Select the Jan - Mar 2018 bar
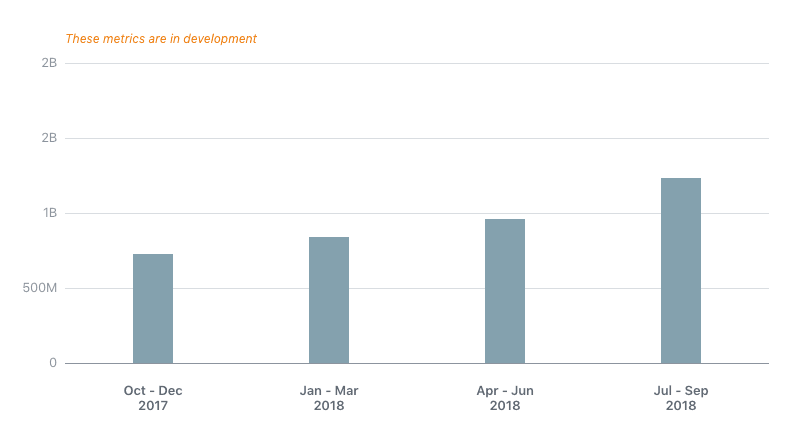 pyautogui.click(x=329, y=300)
